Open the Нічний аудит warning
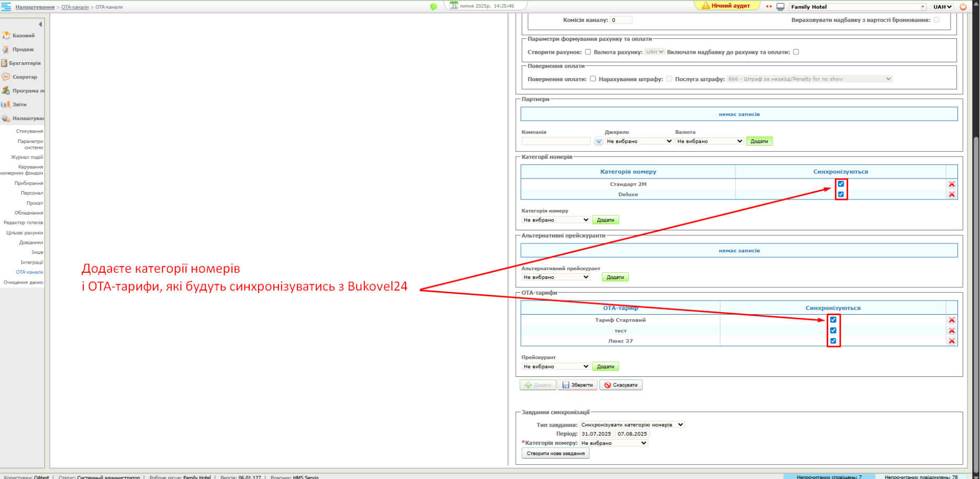Image resolution: width=980 pixels, height=479 pixels. (x=726, y=6)
